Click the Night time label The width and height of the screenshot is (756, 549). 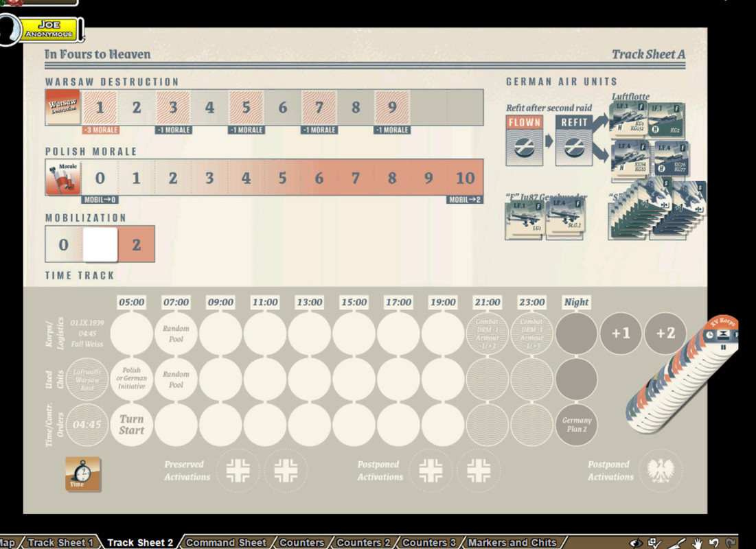[x=577, y=302]
